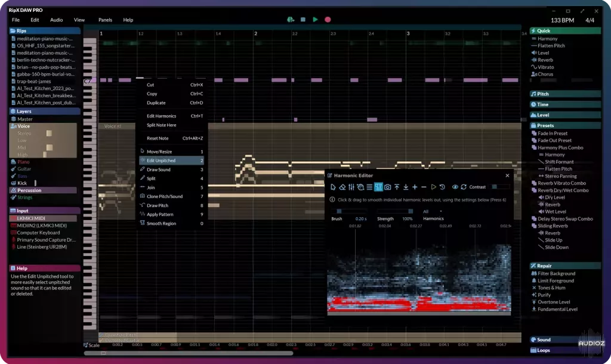611x364 pixels.
Task: Select the pointer tool in Harmonic Editor
Action: point(333,187)
